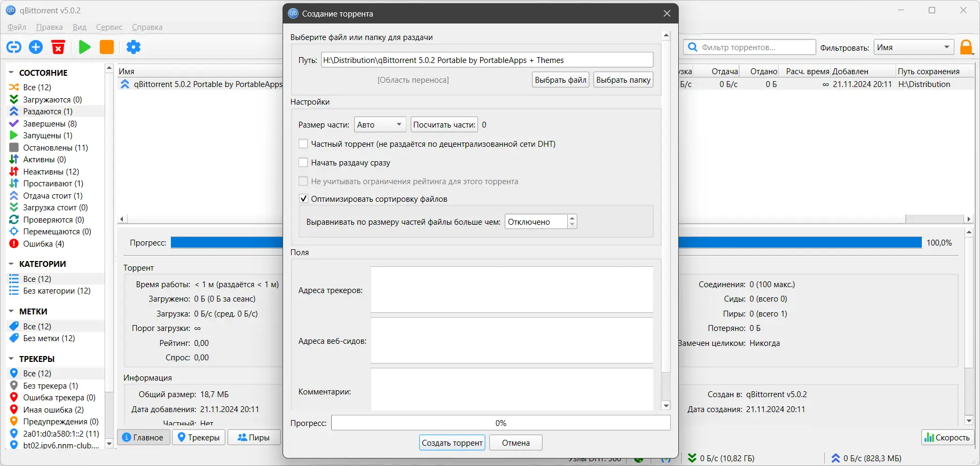
Task: Click the orange stop torrent icon
Action: [x=107, y=47]
